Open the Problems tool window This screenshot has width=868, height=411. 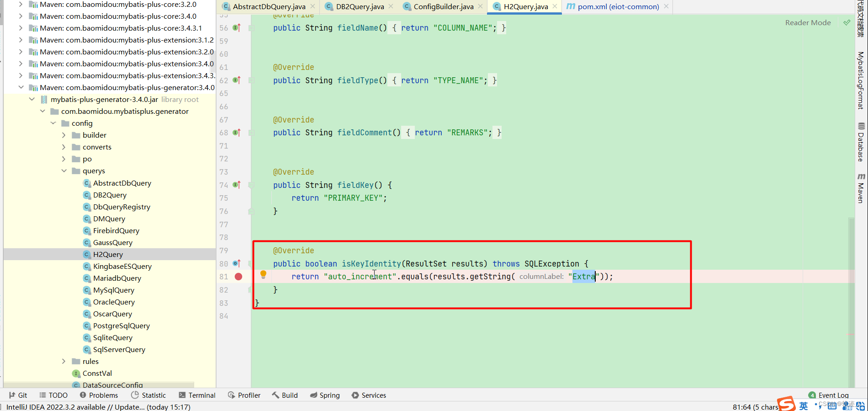click(x=99, y=395)
